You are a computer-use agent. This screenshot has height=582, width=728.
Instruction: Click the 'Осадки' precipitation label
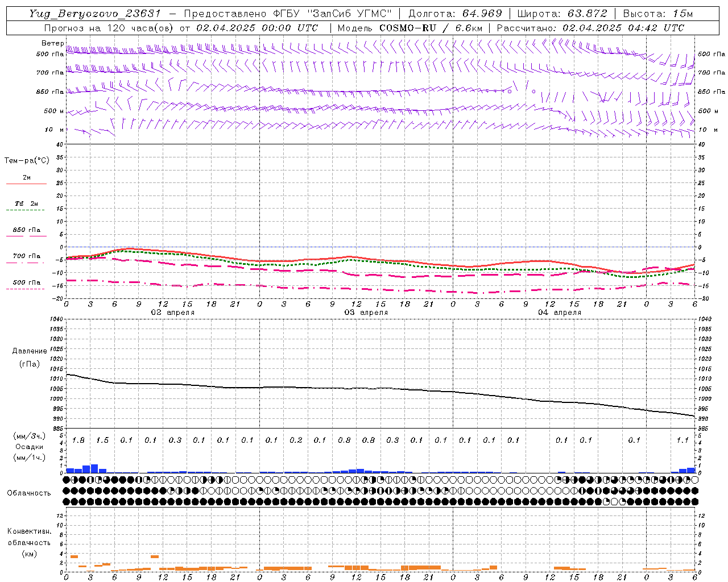point(29,447)
